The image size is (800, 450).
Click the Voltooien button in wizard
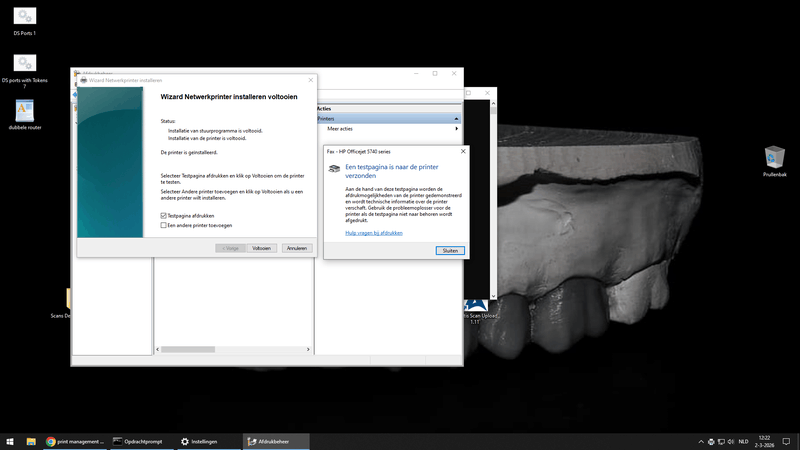[x=262, y=248]
